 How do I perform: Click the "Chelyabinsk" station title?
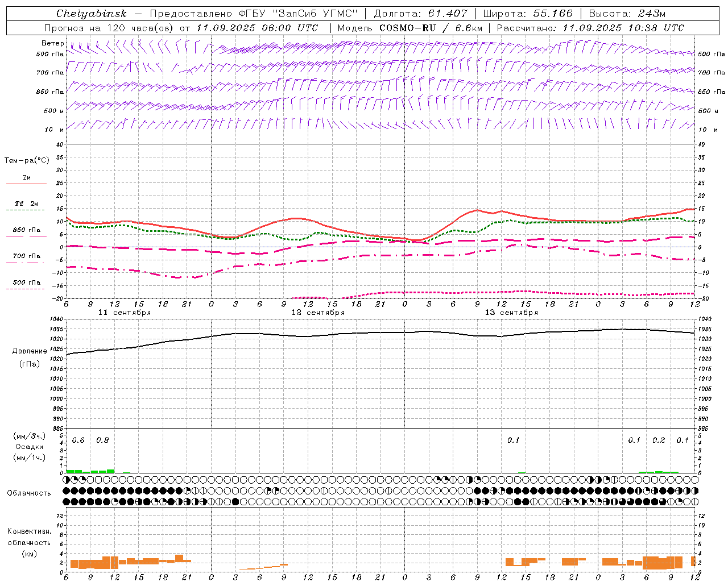pos(91,14)
